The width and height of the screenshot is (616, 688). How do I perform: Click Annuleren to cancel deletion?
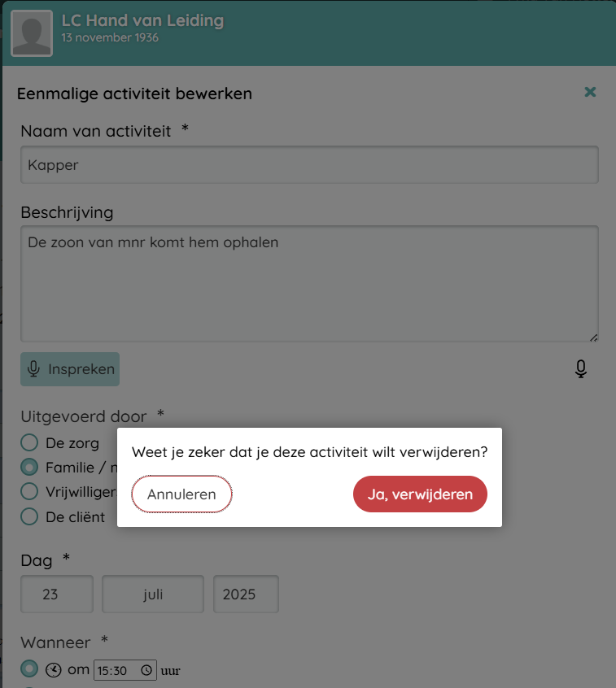click(181, 494)
